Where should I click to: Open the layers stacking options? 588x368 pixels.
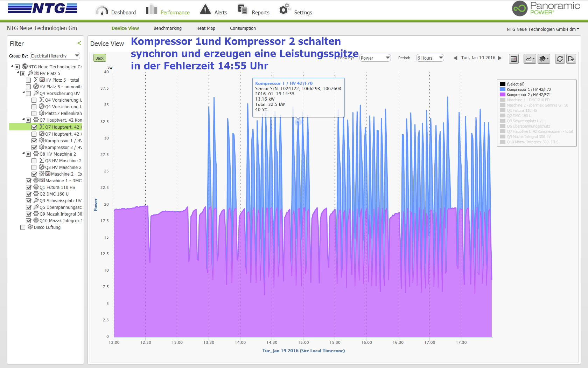point(544,59)
